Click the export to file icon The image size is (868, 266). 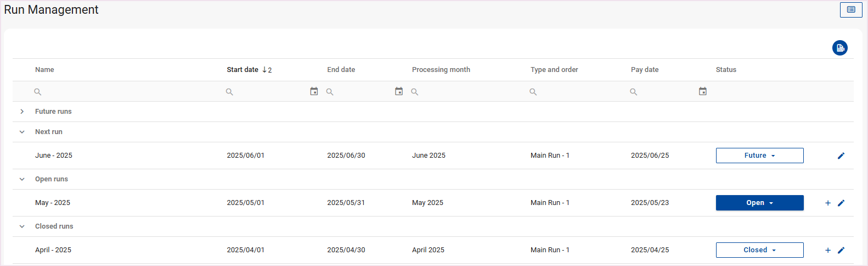(x=839, y=48)
